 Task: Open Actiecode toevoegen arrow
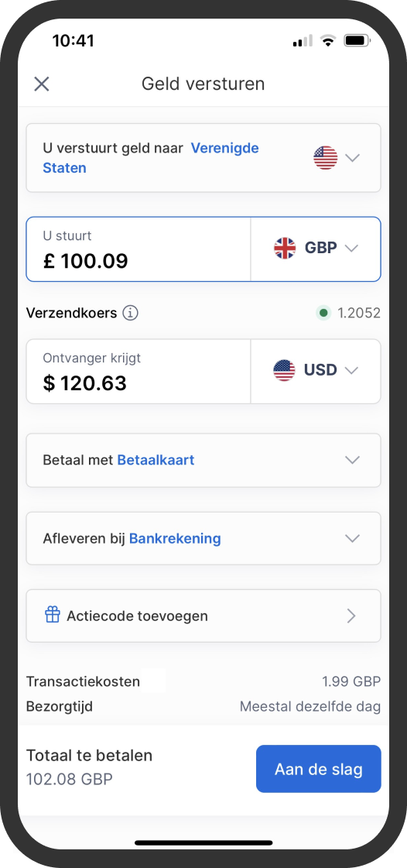(351, 616)
